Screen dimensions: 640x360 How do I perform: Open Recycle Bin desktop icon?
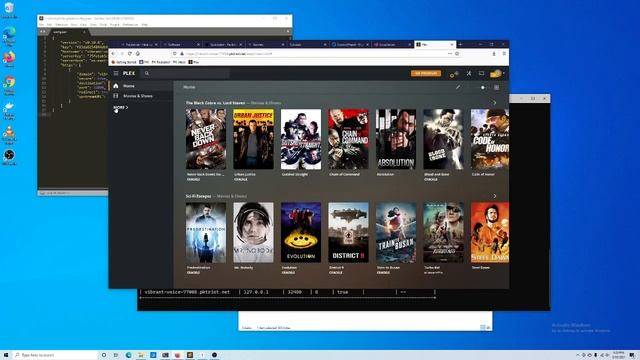tap(9, 10)
